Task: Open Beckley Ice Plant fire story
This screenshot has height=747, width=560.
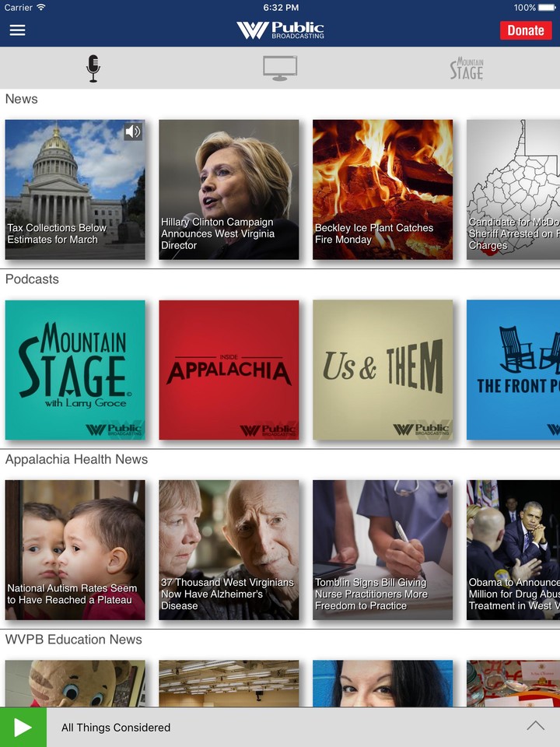Action: pyautogui.click(x=383, y=190)
